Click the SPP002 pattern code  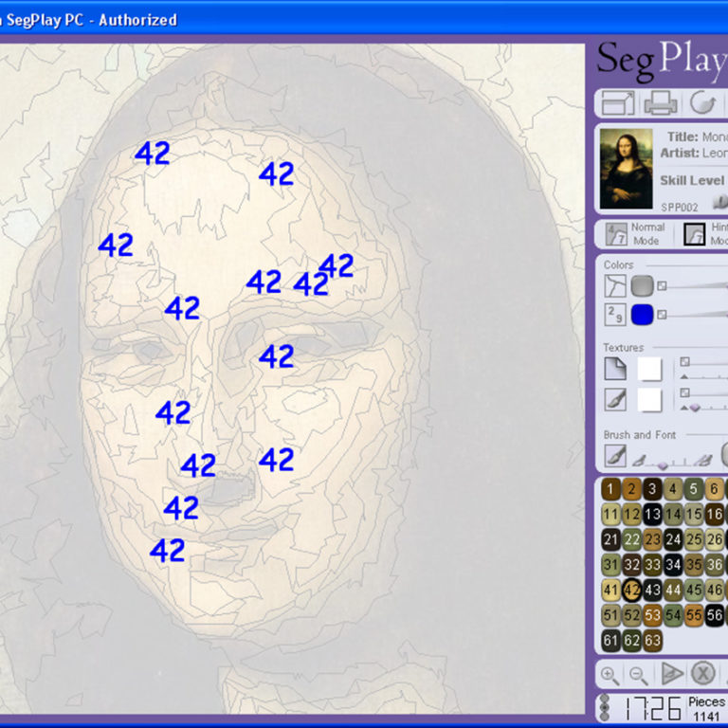pyautogui.click(x=680, y=207)
